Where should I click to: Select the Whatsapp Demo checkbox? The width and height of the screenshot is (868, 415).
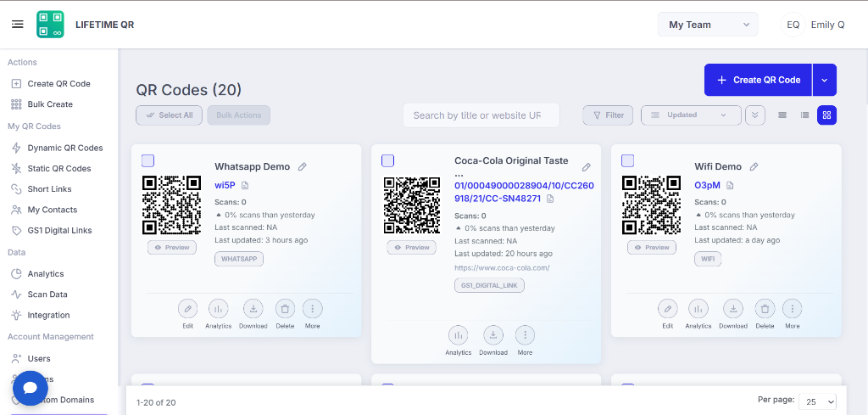147,160
